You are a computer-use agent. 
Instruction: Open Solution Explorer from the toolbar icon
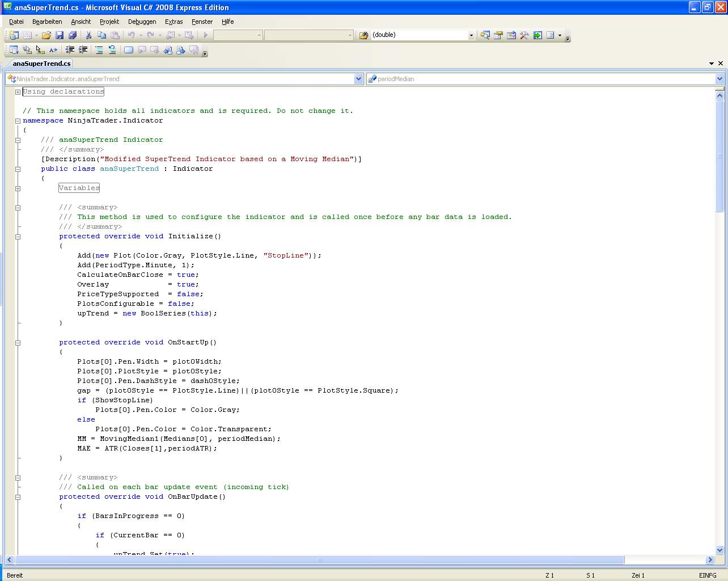tap(485, 35)
